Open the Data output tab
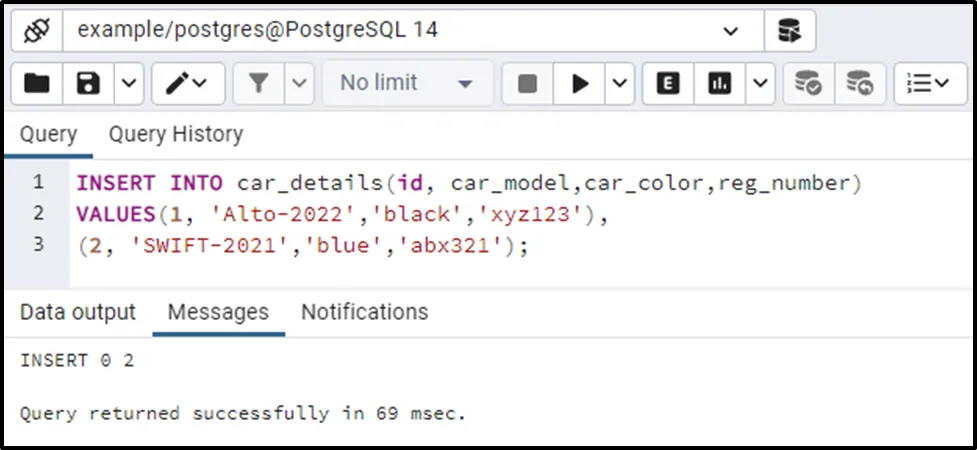Image resolution: width=977 pixels, height=450 pixels. [78, 312]
